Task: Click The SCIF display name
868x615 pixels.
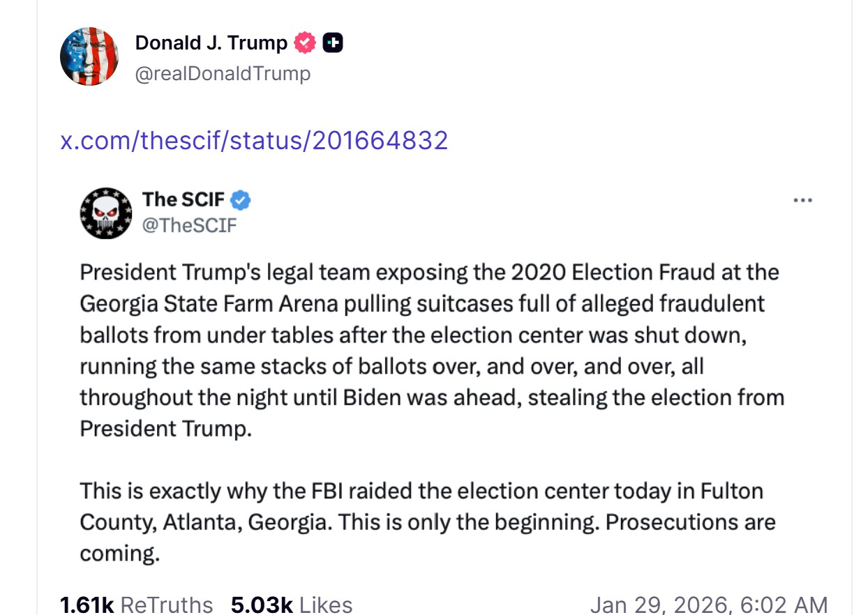Action: [184, 199]
